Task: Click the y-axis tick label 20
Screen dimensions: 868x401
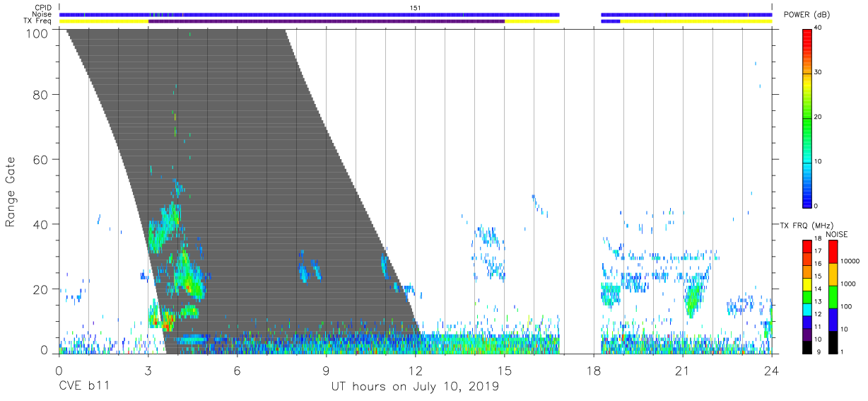Action: pyautogui.click(x=41, y=289)
